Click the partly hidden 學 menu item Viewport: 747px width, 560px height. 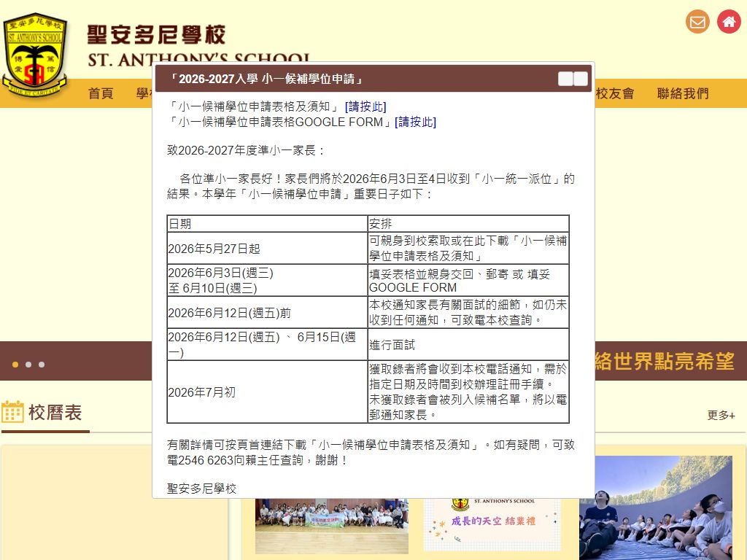click(x=144, y=93)
